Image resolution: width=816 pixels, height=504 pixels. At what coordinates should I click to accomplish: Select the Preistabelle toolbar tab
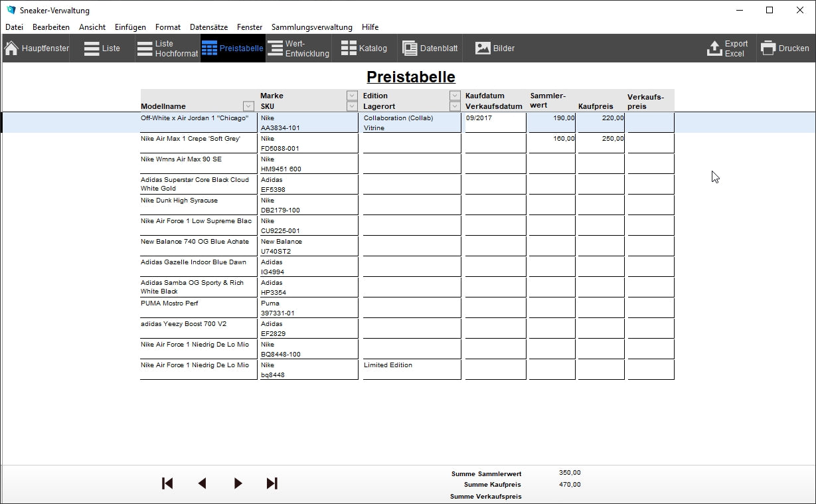coord(233,48)
